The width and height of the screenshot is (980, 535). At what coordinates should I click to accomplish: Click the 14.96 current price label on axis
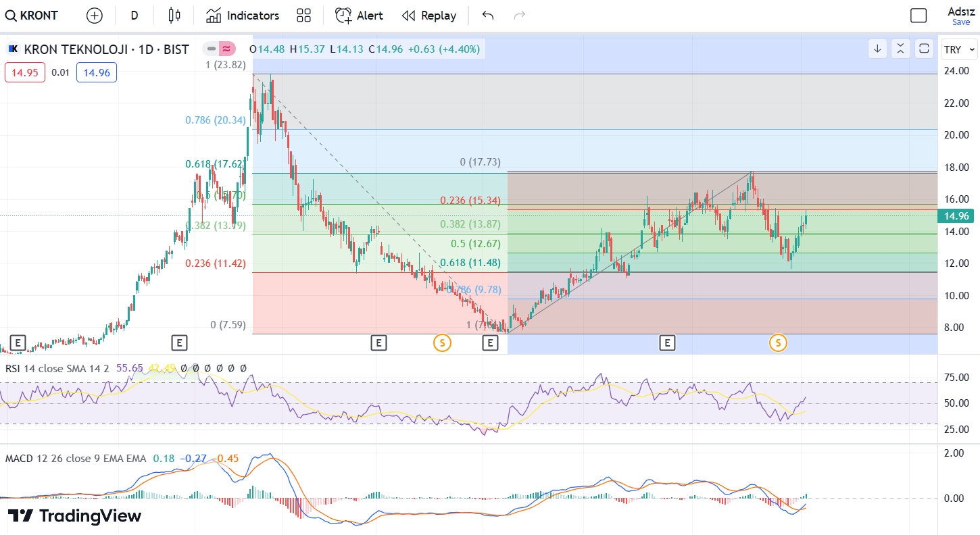pos(956,216)
